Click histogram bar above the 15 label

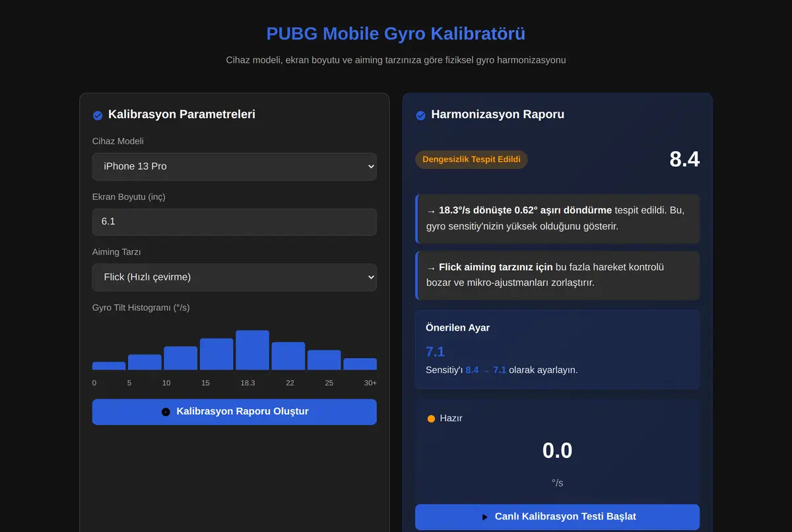(216, 354)
